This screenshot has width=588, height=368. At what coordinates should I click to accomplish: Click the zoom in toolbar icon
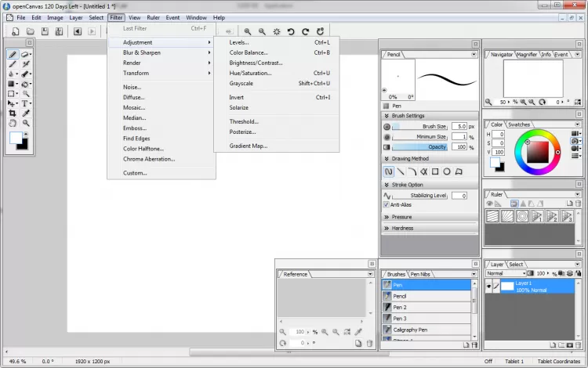coord(248,31)
